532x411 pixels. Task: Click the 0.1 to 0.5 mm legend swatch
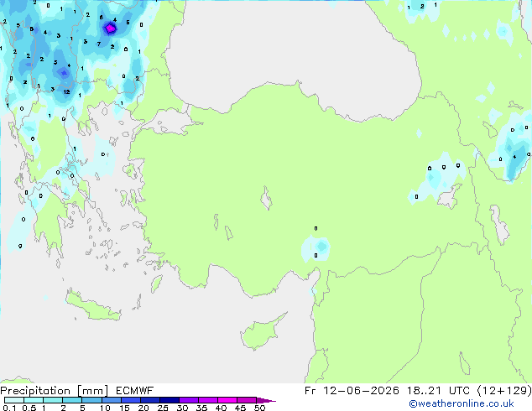14,400
